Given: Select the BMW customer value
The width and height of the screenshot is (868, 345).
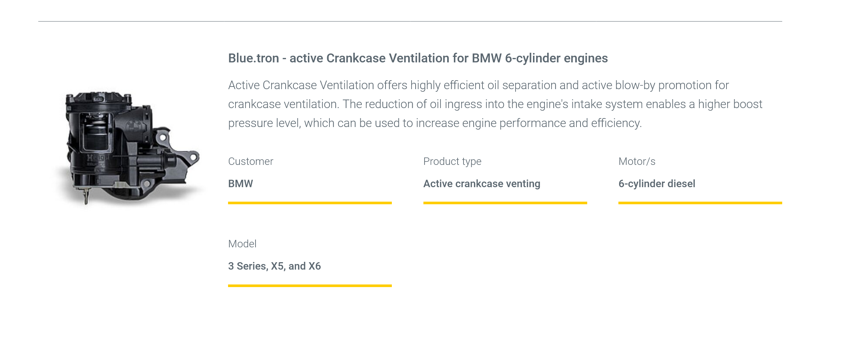Looking at the screenshot, I should pyautogui.click(x=240, y=184).
